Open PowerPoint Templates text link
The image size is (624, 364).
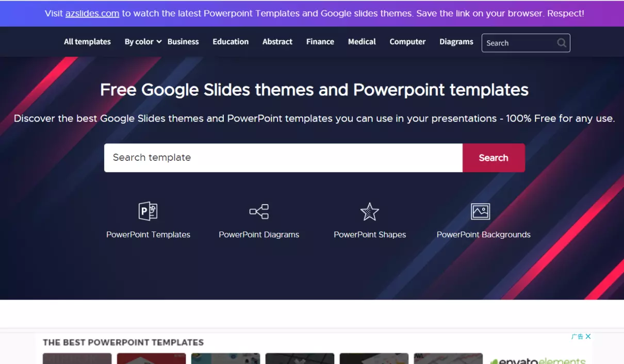(x=148, y=235)
